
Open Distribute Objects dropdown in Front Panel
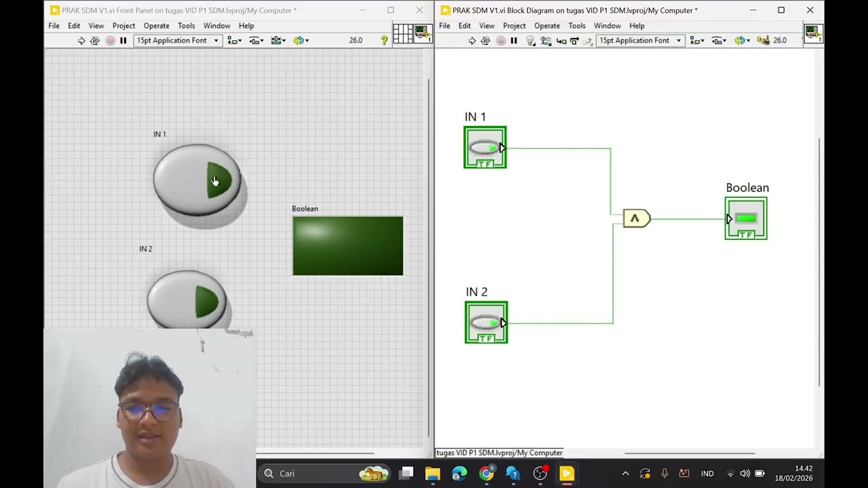[x=256, y=41]
